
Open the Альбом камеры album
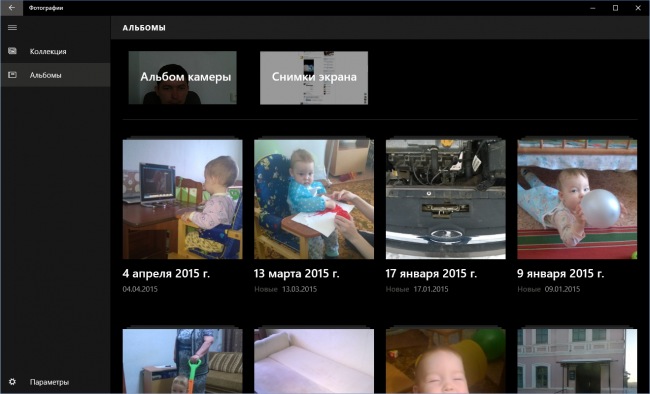[x=182, y=78]
